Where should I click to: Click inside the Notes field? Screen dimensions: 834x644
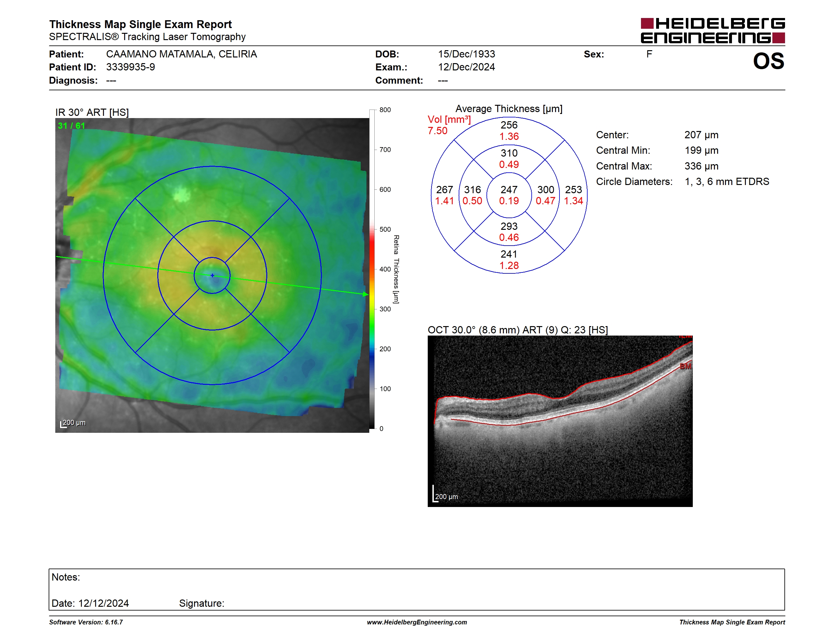417,589
